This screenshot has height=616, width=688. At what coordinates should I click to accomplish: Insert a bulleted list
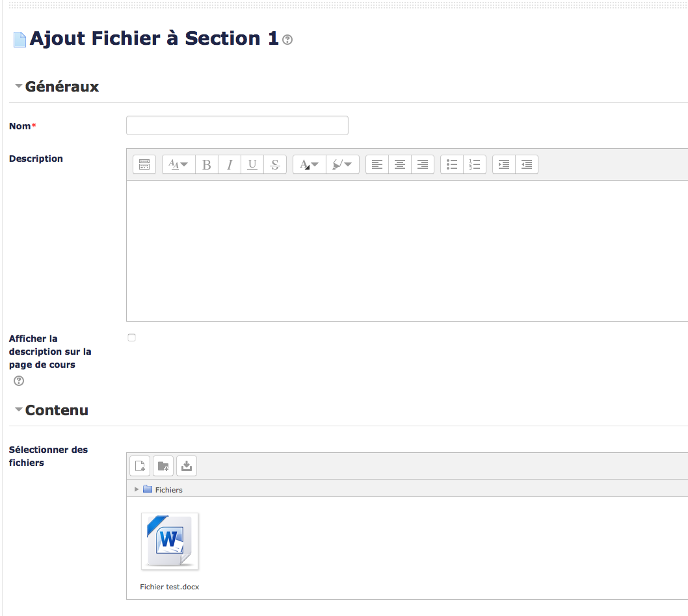(x=452, y=164)
